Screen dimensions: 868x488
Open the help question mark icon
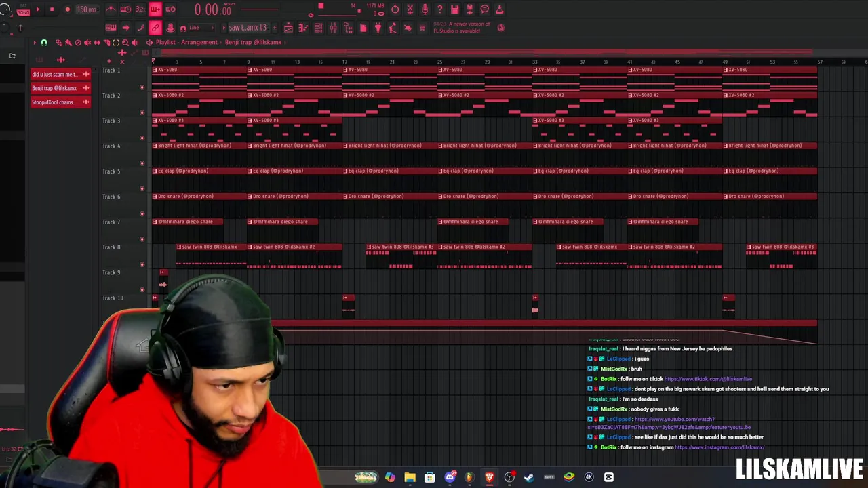[x=440, y=9]
